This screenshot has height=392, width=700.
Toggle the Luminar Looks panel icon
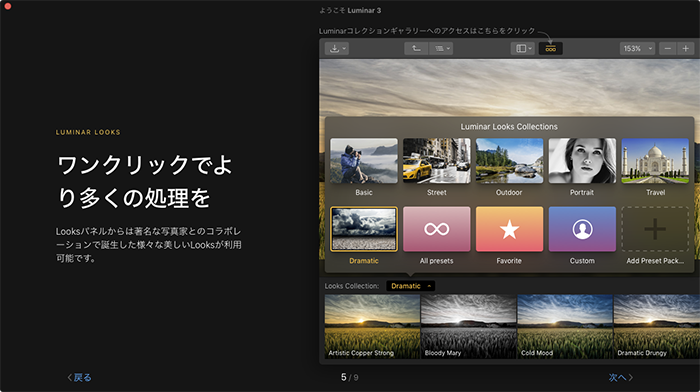click(x=550, y=48)
